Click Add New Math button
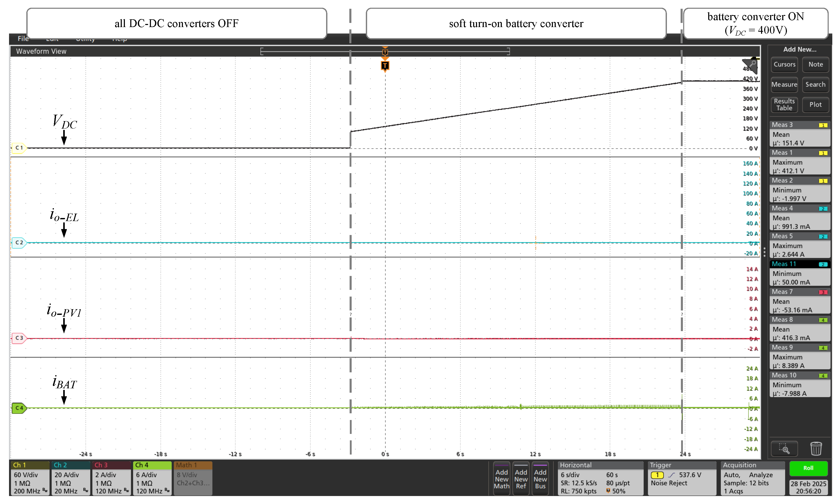Screen dimensions: 839x504 tap(502, 479)
